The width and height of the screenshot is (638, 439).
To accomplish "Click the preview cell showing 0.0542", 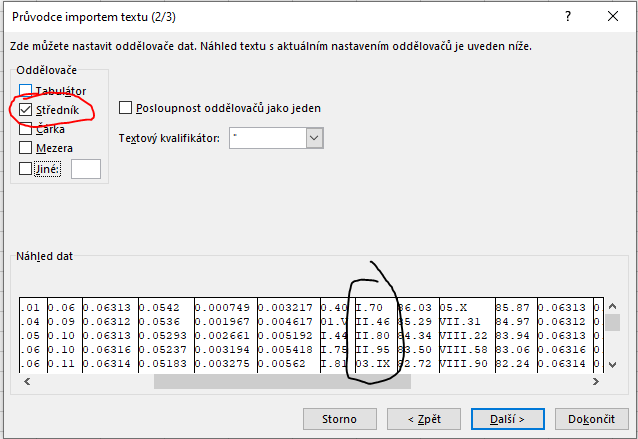I will 161,307.
